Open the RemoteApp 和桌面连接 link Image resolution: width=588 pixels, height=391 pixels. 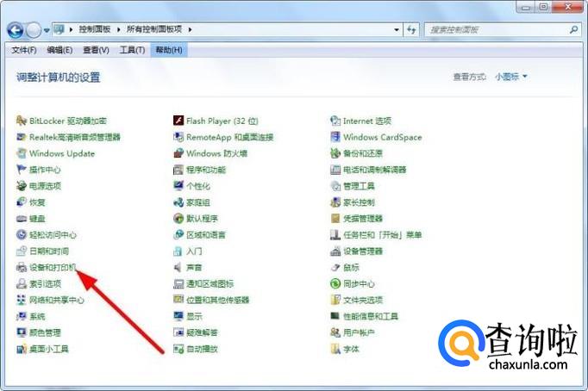pos(230,137)
